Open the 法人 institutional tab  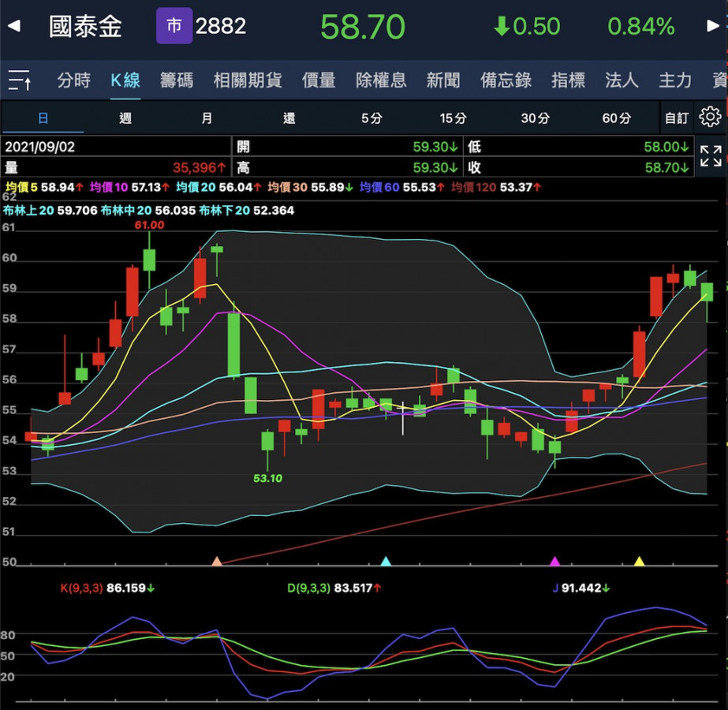(621, 80)
